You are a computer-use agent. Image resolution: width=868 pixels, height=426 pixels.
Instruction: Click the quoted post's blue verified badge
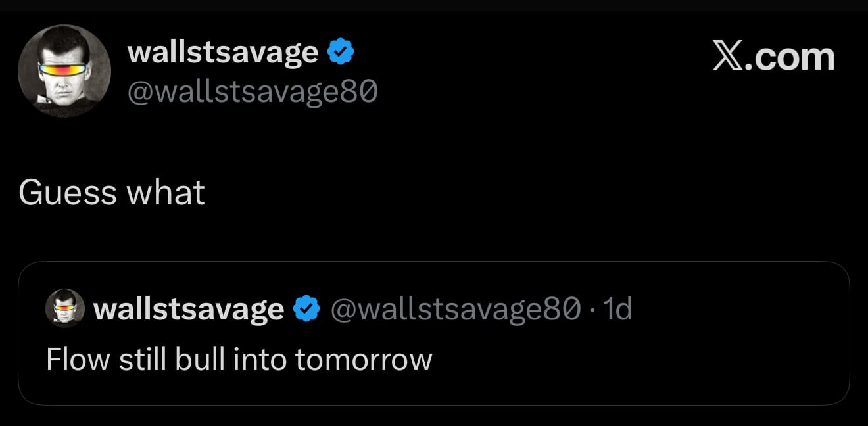[x=306, y=308]
